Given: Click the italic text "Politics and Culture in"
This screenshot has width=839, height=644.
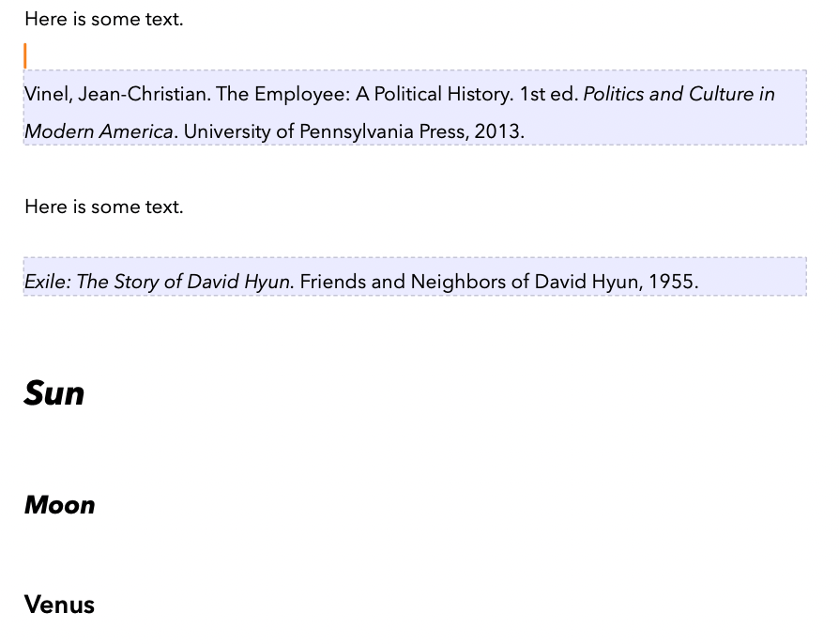Looking at the screenshot, I should pyautogui.click(x=679, y=94).
